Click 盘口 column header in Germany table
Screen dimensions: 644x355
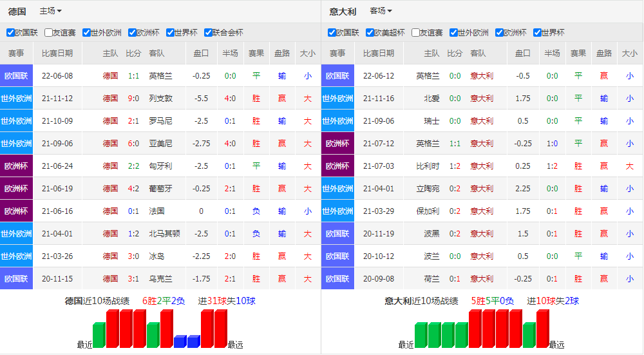click(x=201, y=53)
